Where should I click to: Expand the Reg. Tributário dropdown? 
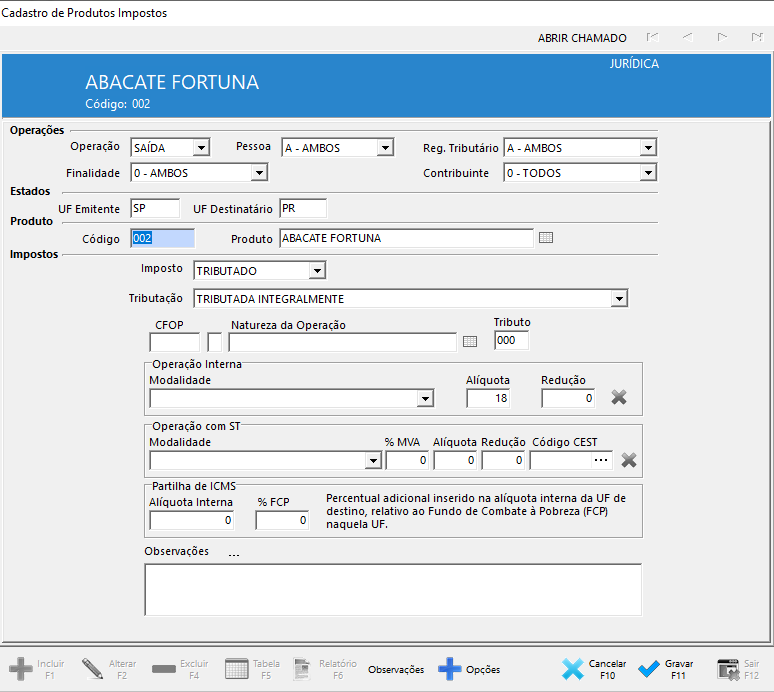[648, 148]
